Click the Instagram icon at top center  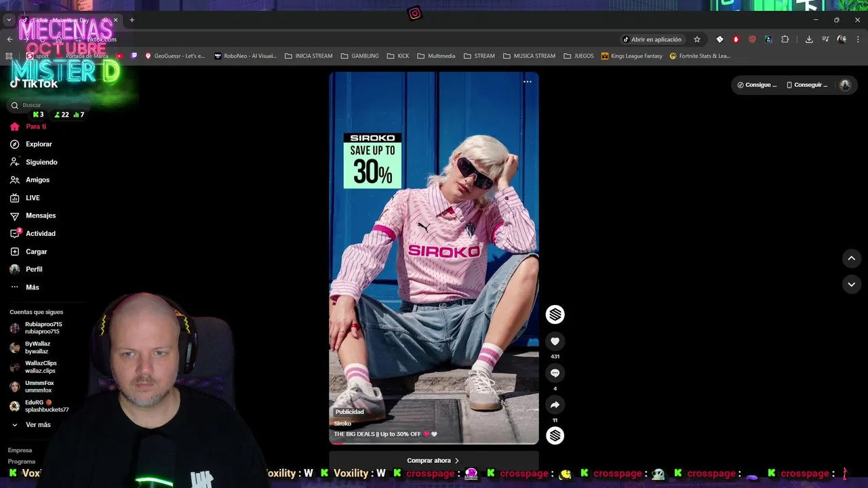414,14
